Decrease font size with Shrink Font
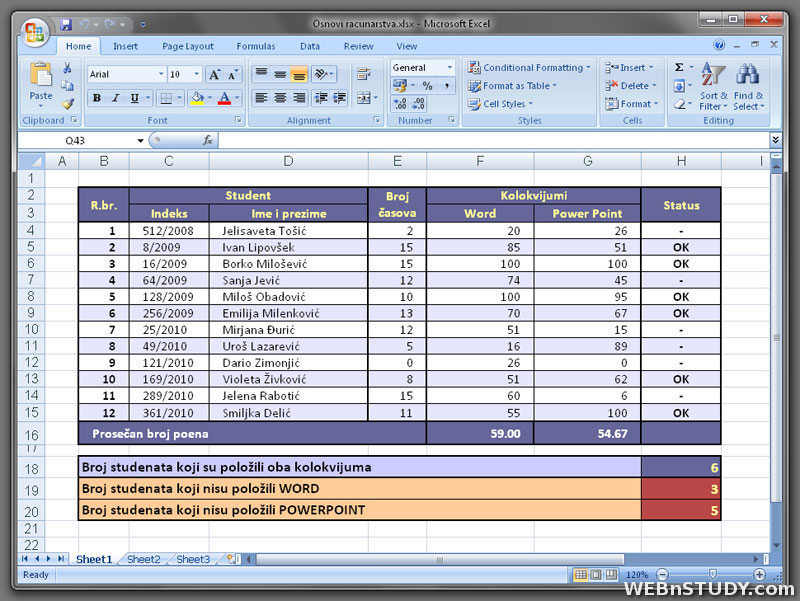 coord(233,74)
